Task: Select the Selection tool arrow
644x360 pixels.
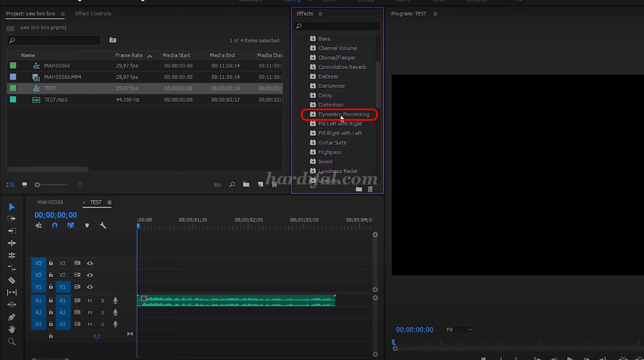Action: pyautogui.click(x=12, y=207)
